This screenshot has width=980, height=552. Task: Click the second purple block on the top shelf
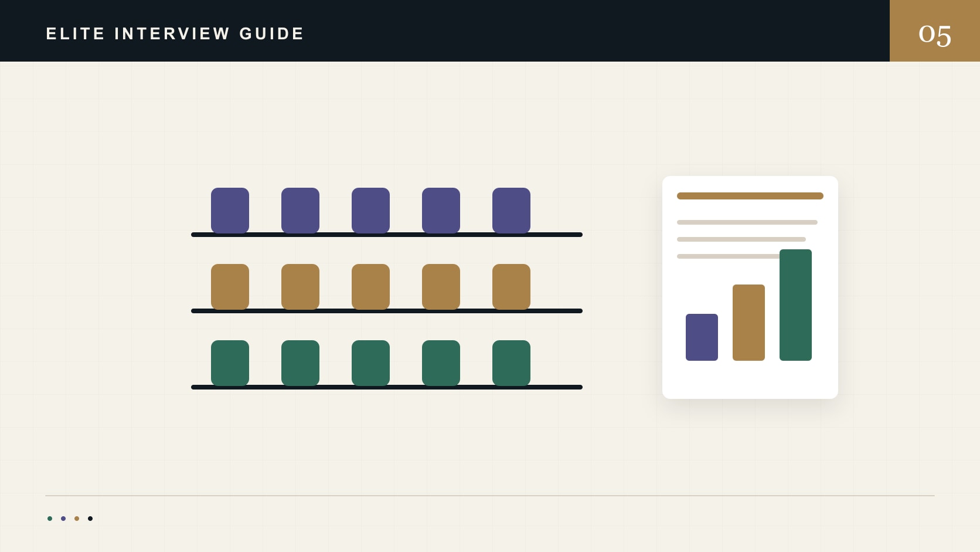pos(300,211)
